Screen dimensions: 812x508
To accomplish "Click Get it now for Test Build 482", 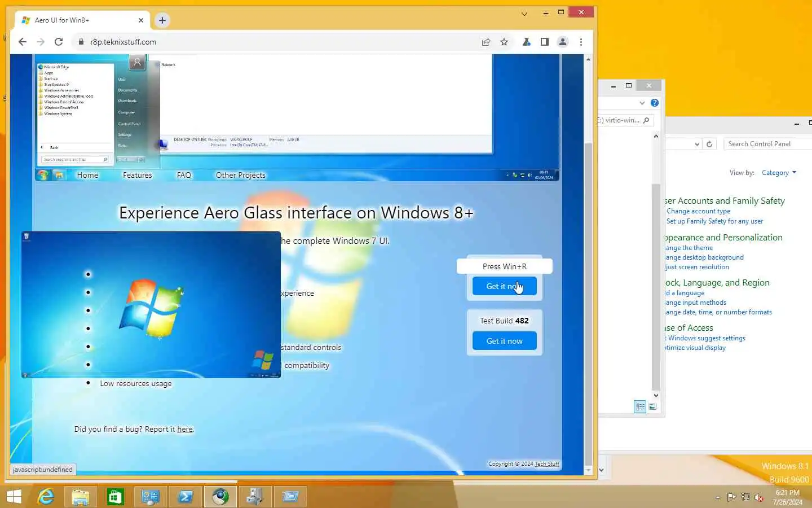I will [504, 341].
